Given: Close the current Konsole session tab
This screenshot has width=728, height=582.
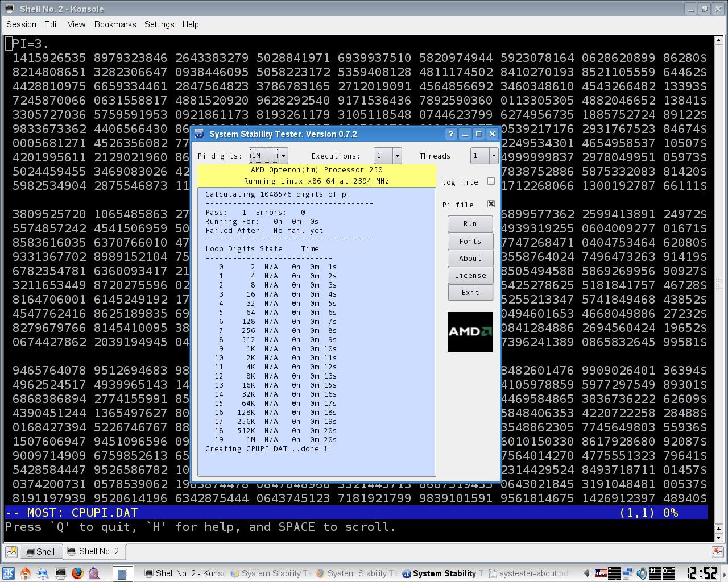Looking at the screenshot, I should 717,551.
